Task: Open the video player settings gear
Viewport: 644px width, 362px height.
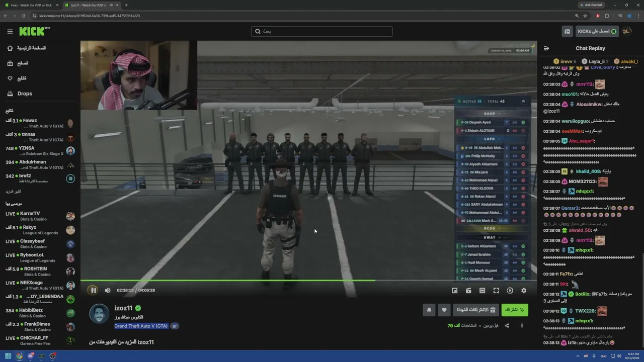Action: (524, 290)
